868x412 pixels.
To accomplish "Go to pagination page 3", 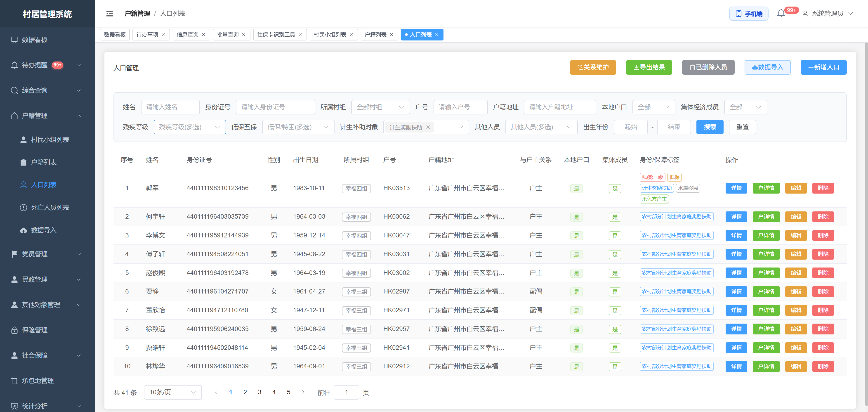I will pos(259,392).
